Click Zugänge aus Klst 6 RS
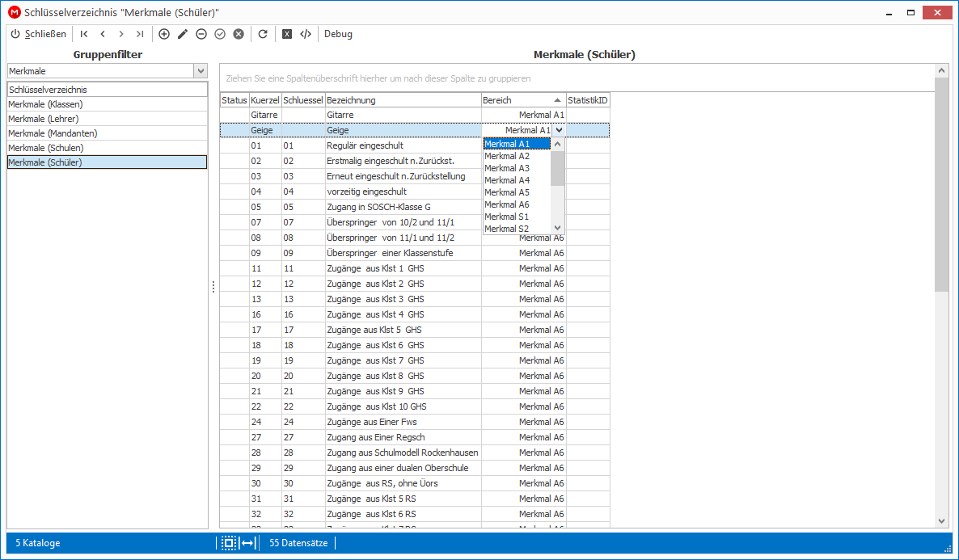The height and width of the screenshot is (560, 959). click(x=403, y=514)
